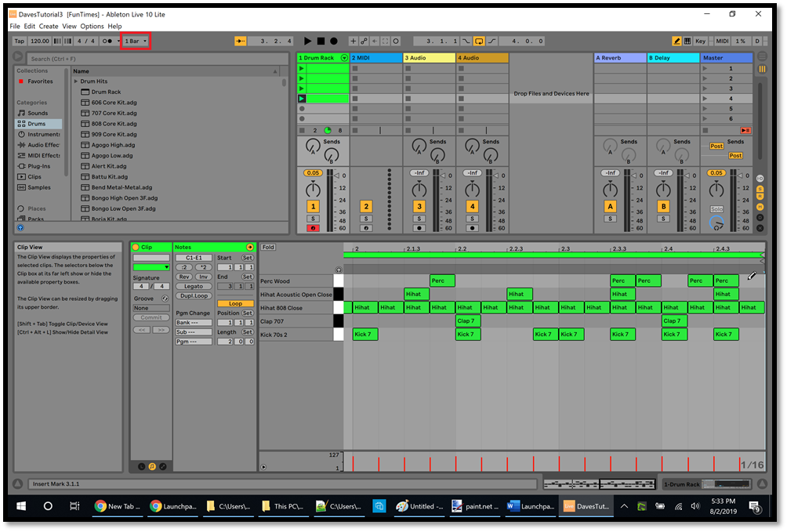This screenshot has height=532, width=787.
Task: Open the Pgm program dropdown
Action: coord(194,342)
